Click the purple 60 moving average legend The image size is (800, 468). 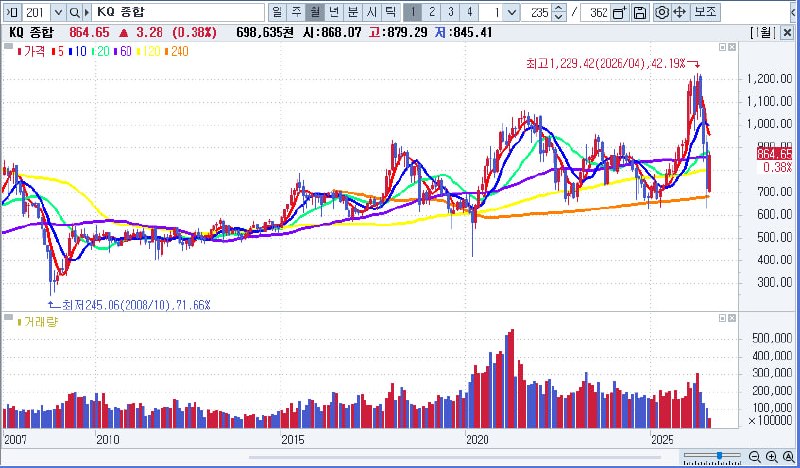123,52
